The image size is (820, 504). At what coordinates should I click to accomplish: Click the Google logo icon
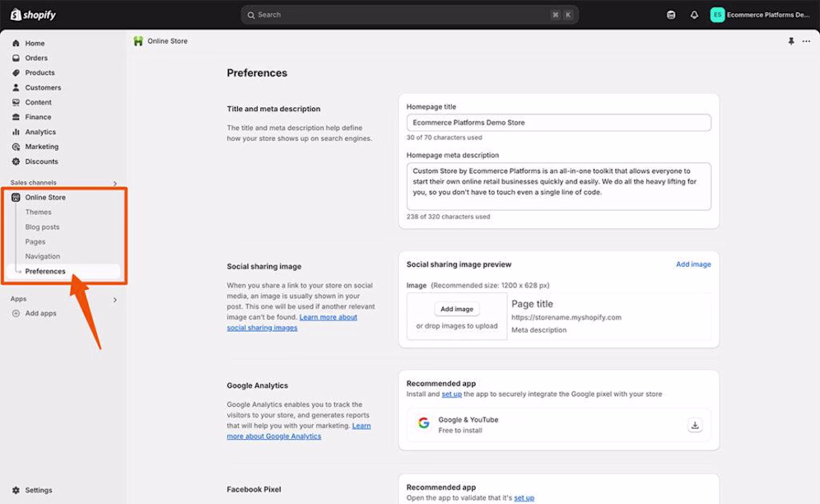click(x=423, y=423)
